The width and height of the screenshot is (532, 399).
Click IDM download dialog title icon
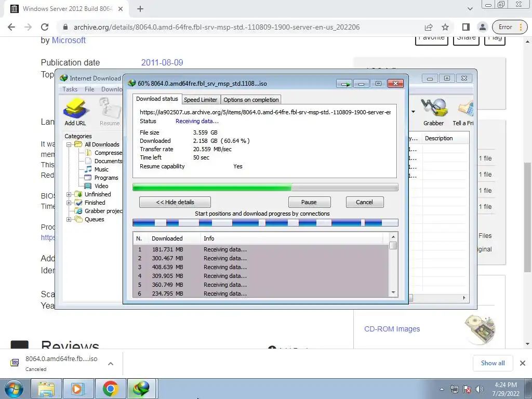point(131,83)
